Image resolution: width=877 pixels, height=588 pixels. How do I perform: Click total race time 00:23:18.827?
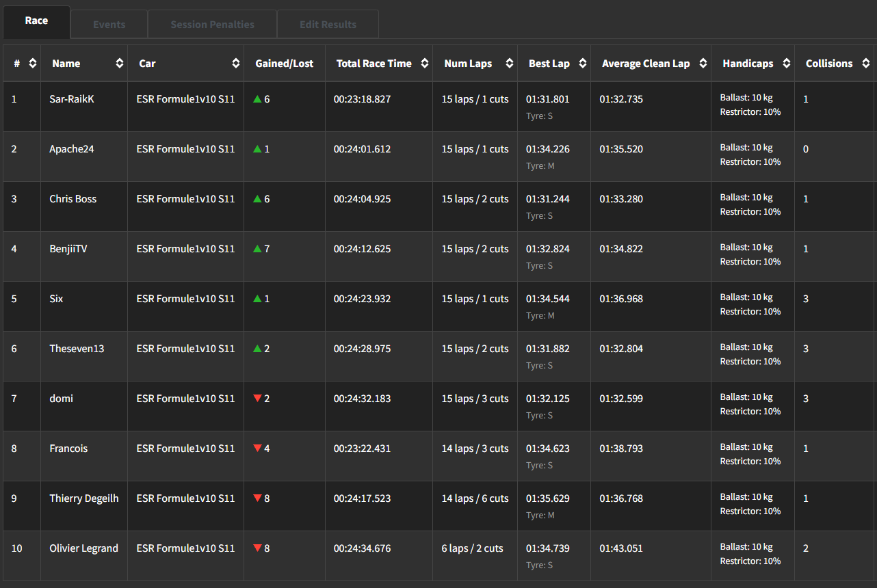tap(363, 99)
